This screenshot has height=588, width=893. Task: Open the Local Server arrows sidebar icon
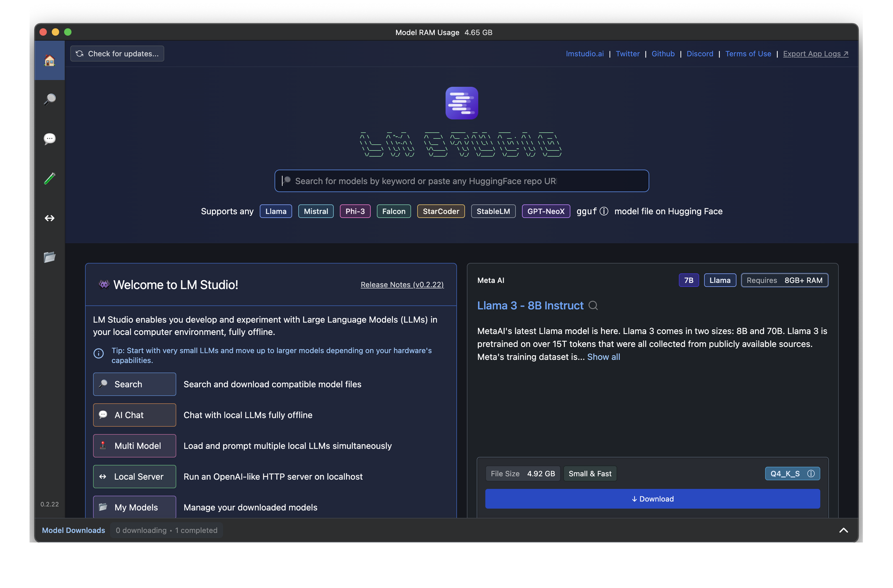(x=50, y=218)
